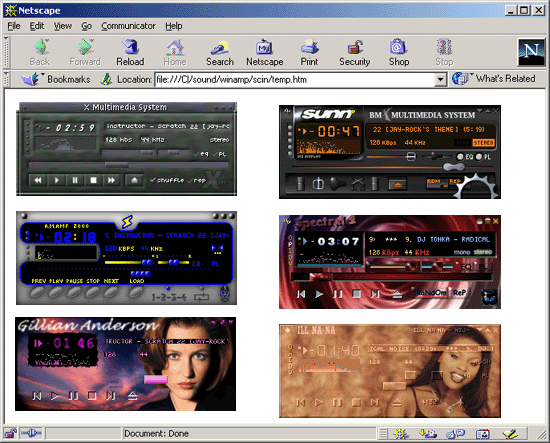Click eject button in the ILL NA NA skin
This screenshot has height=443, width=550.
coord(397,402)
